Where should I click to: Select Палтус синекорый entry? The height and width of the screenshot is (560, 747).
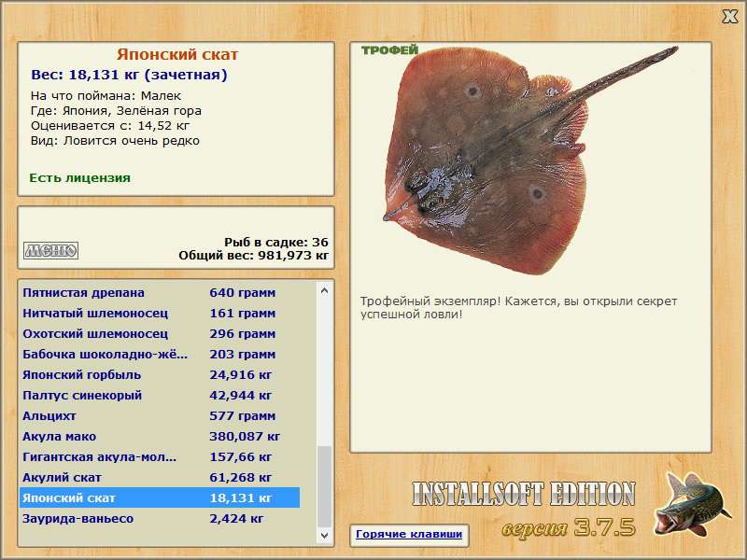[x=160, y=395]
